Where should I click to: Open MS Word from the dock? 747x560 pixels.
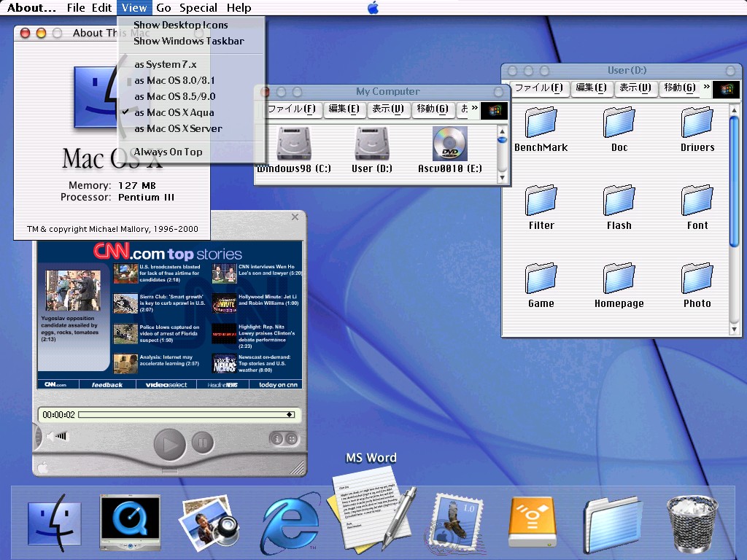click(x=371, y=512)
